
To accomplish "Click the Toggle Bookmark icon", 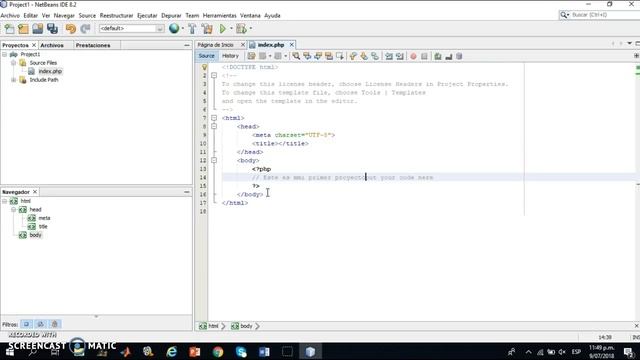I will (x=375, y=56).
